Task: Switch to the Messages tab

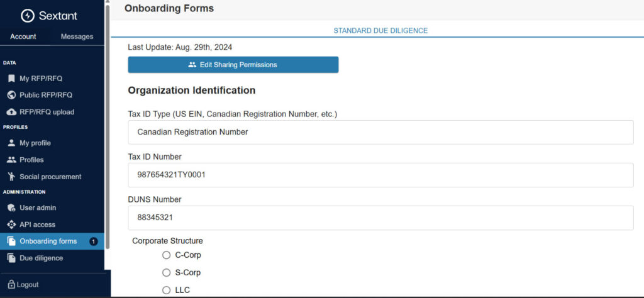Action: point(77,36)
